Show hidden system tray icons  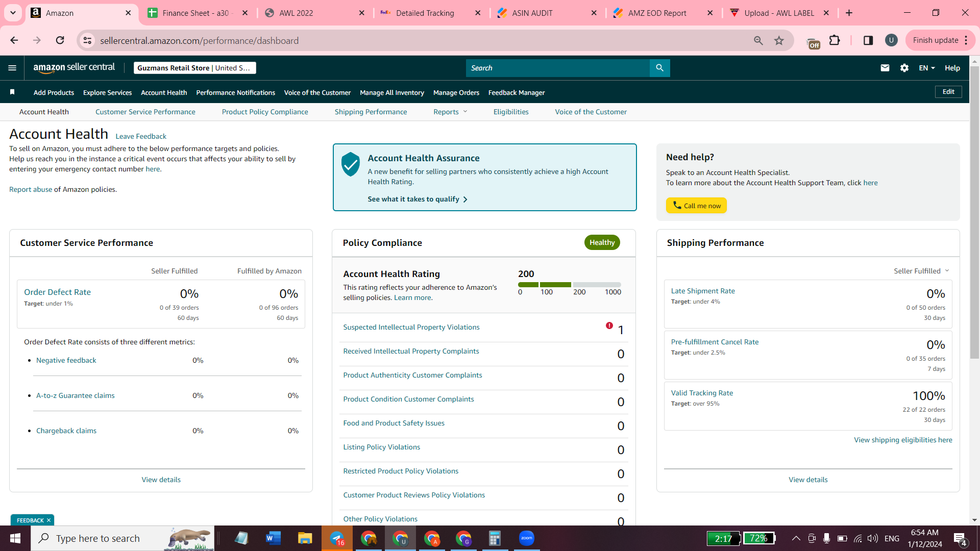796,538
